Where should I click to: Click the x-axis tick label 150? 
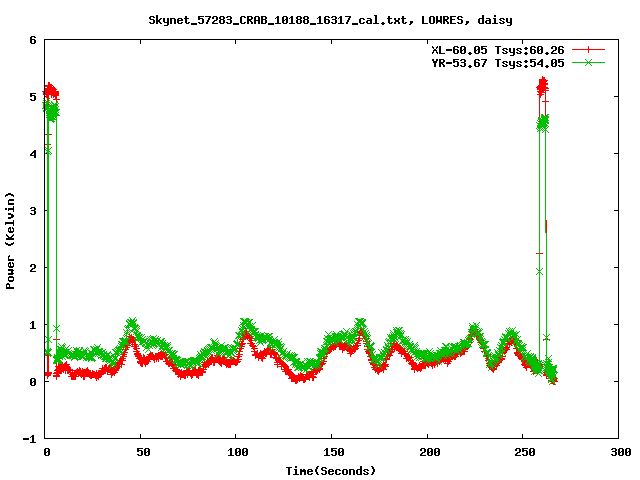coord(334,452)
